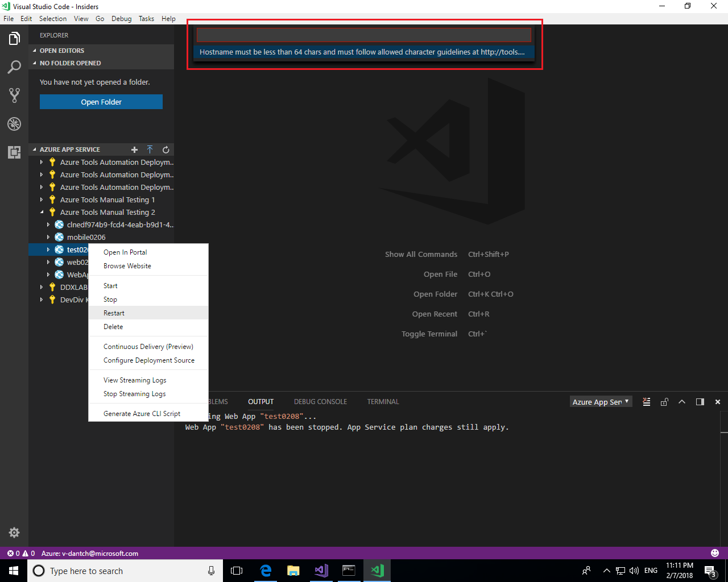This screenshot has width=728, height=582.
Task: Open the Extensions view in the activity bar
Action: [x=14, y=152]
